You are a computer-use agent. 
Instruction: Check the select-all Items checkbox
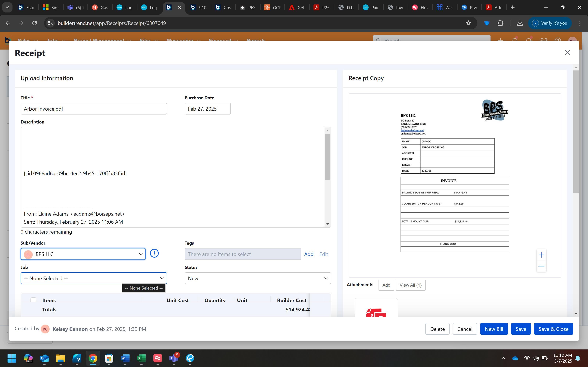[33, 300]
